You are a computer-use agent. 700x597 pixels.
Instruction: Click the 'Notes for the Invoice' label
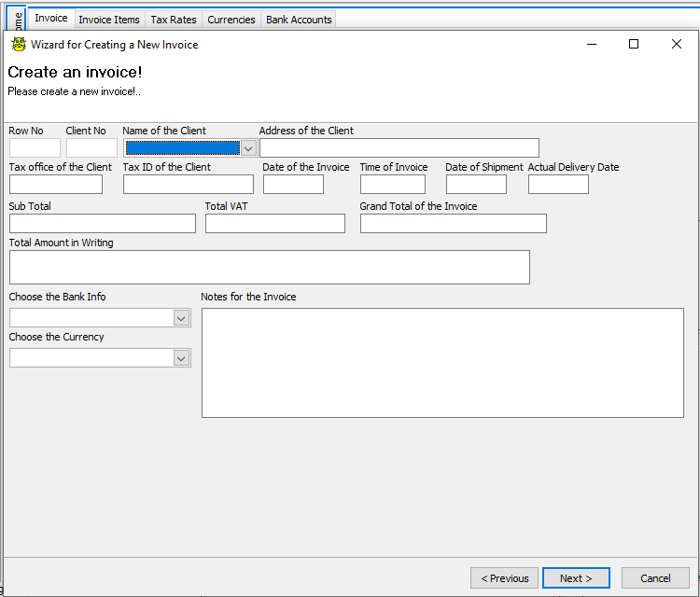tap(248, 297)
